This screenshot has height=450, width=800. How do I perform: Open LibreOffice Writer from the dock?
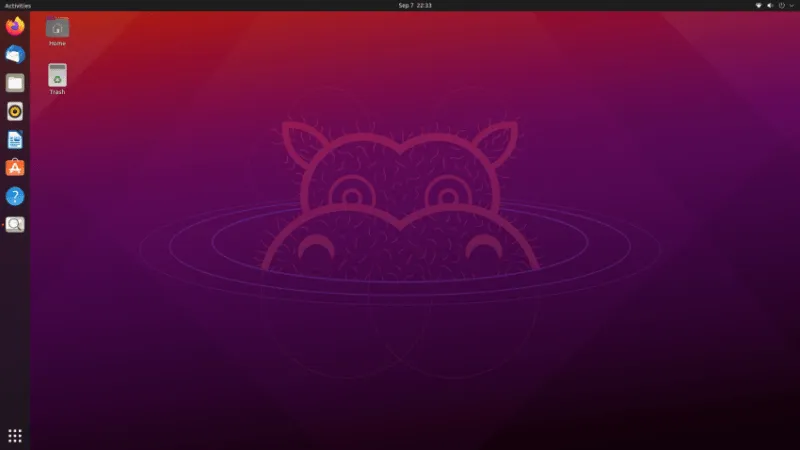(x=15, y=140)
